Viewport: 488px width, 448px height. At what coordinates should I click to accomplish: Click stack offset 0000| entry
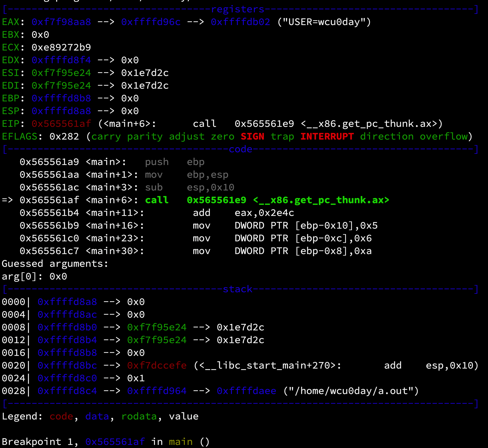pos(16,302)
